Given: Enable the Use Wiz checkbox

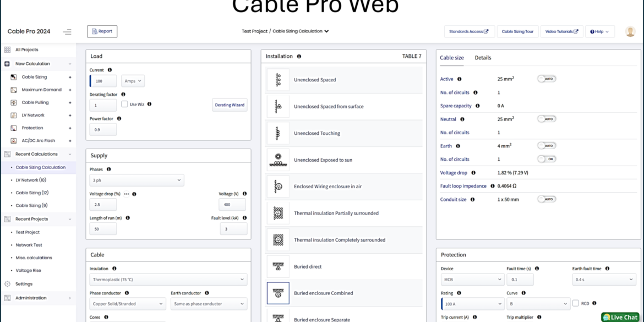Looking at the screenshot, I should pos(124,105).
